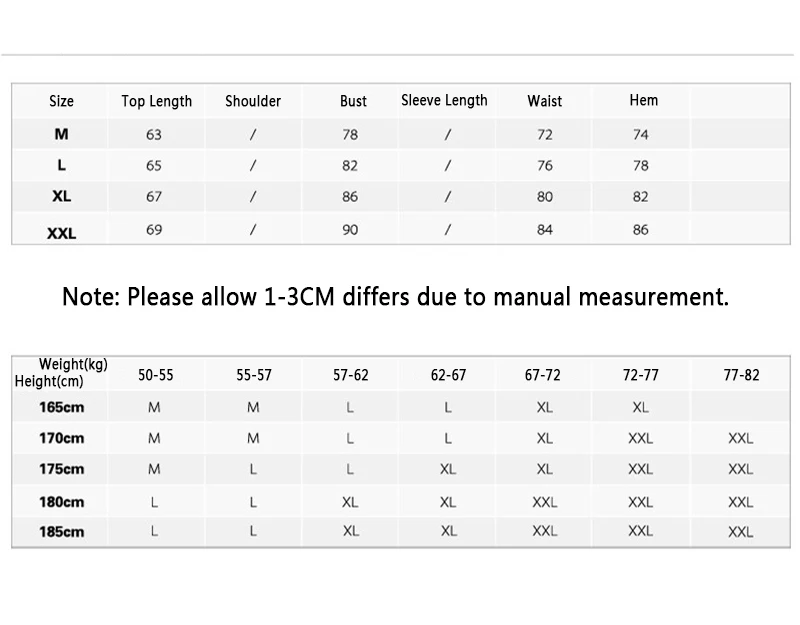Screen dimensions: 800x625
Task: Click the Bust column header
Action: tap(353, 101)
